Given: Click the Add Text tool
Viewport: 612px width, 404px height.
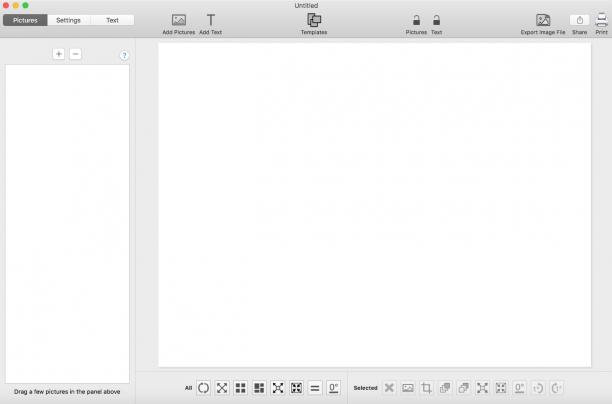Looking at the screenshot, I should click(211, 20).
